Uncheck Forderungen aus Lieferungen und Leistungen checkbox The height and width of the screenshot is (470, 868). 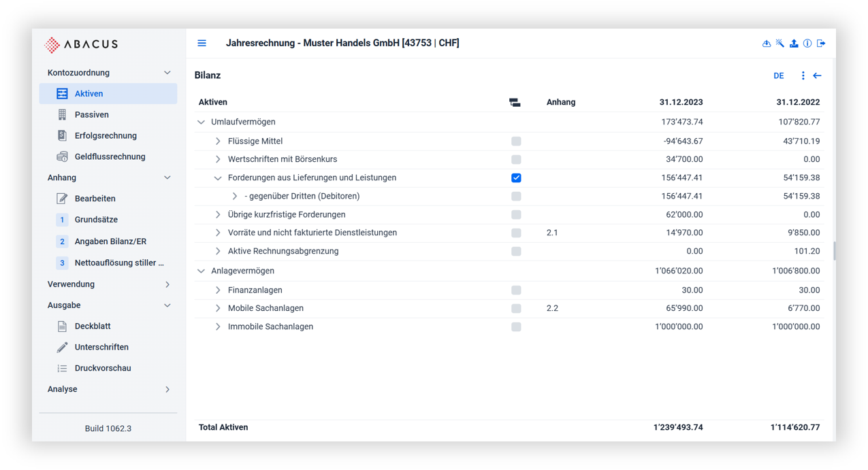[x=516, y=178]
